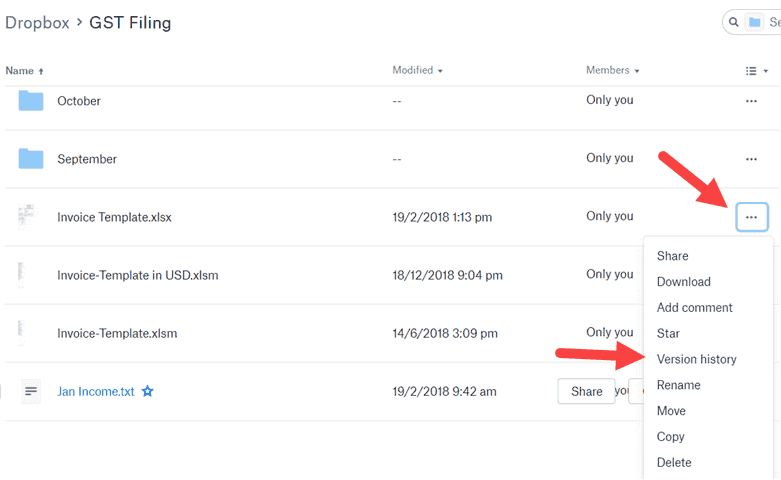Star the Jan Income.txt file

coord(148,392)
